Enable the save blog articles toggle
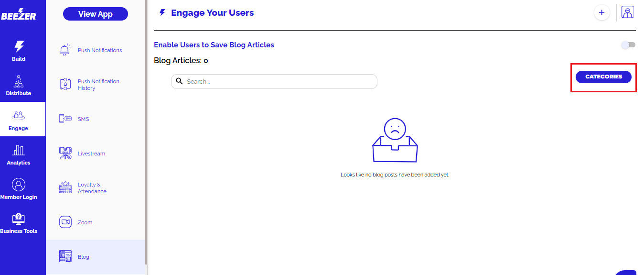The height and width of the screenshot is (275, 644). [x=628, y=45]
